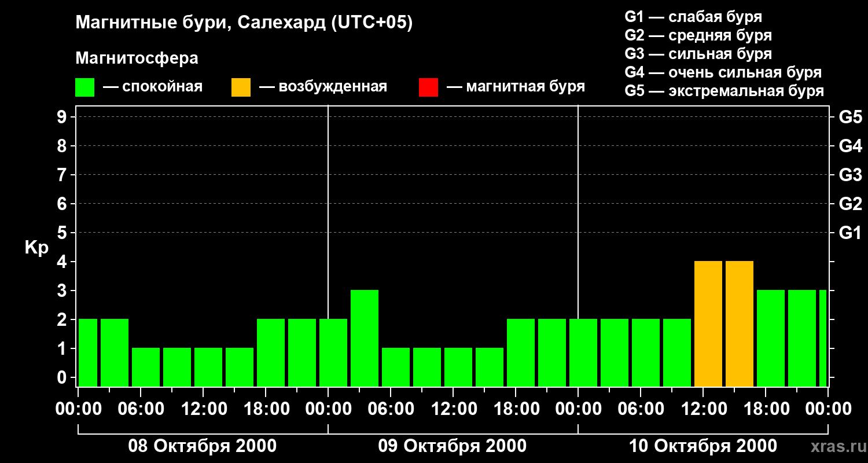Click green Kp 3 bar at 18:00, 10 October
Image resolution: width=868 pixels, height=463 pixels.
(x=771, y=338)
